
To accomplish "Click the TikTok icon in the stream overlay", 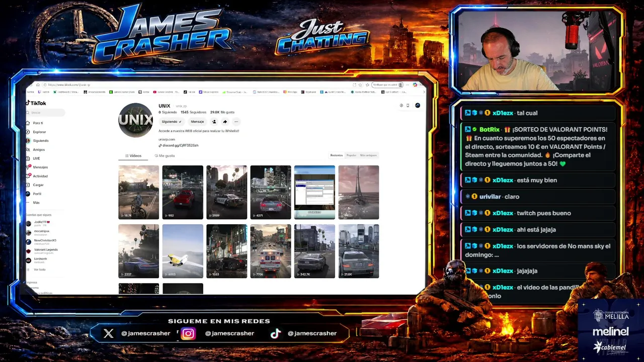I will click(x=275, y=333).
